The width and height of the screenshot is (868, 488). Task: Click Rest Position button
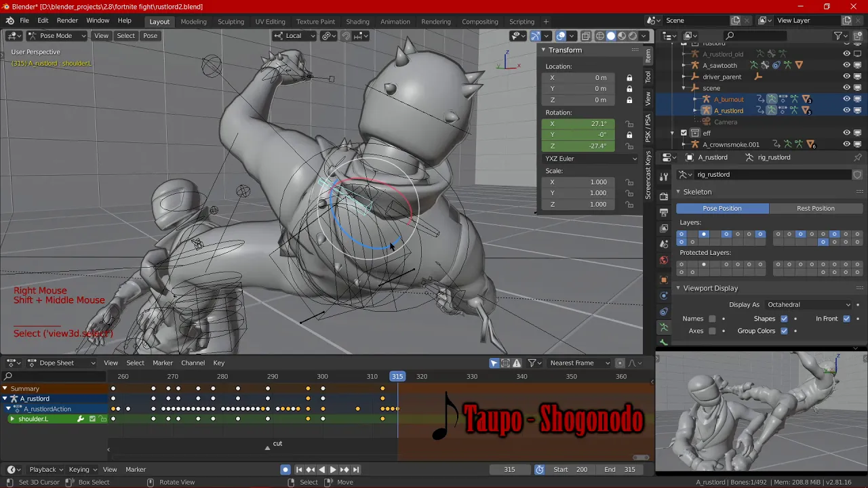[x=815, y=208]
